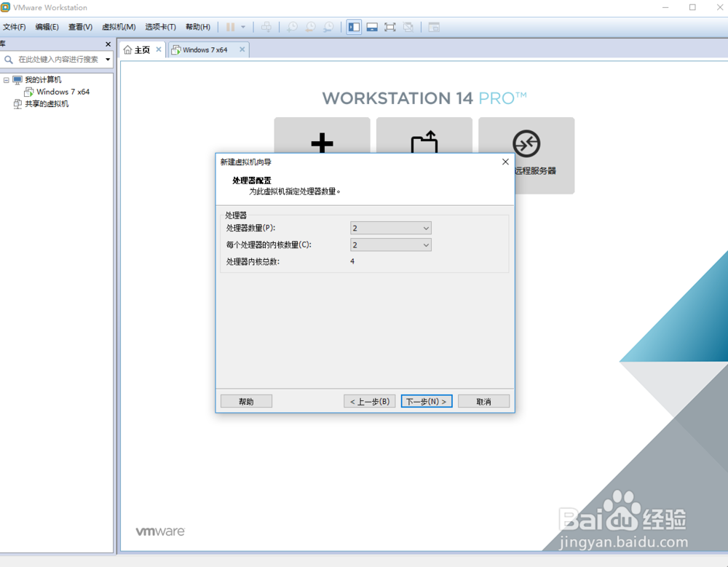
Task: Open the 文件(F) menu
Action: click(15, 27)
